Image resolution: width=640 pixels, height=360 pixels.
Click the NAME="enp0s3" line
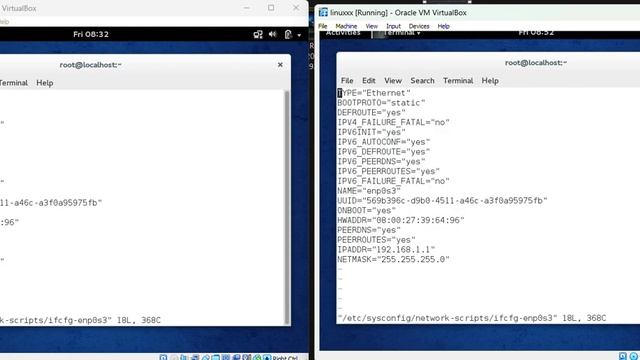[369, 191]
